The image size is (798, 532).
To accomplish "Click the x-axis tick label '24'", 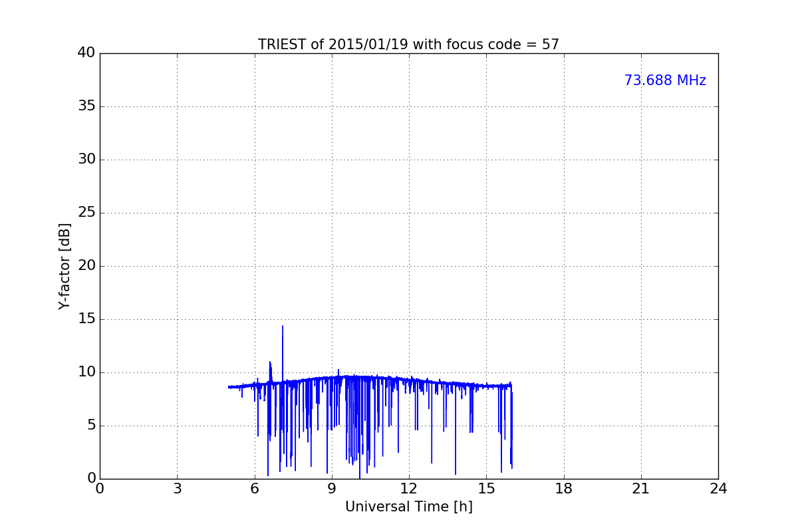I will (718, 489).
